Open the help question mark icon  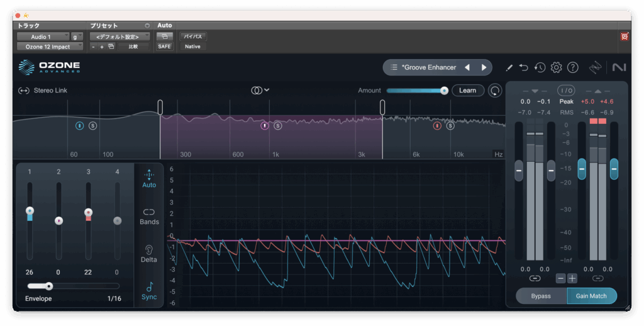tap(572, 67)
